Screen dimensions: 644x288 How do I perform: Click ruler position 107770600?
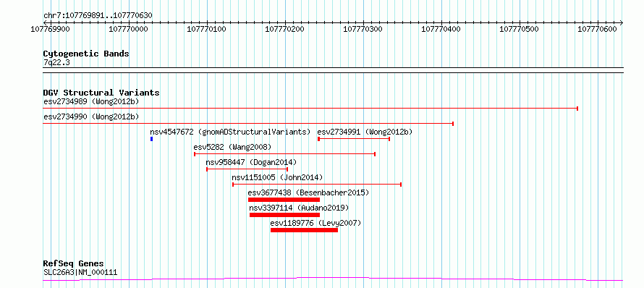[x=597, y=29]
